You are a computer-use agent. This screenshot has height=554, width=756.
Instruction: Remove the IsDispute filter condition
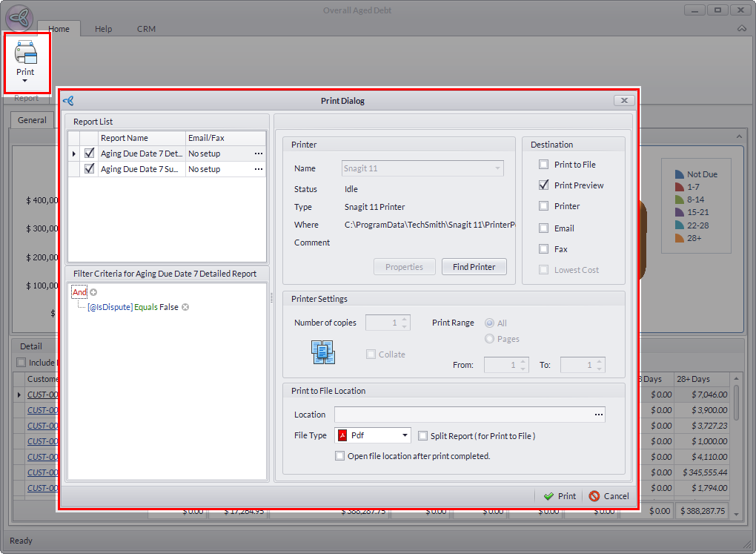pos(185,307)
